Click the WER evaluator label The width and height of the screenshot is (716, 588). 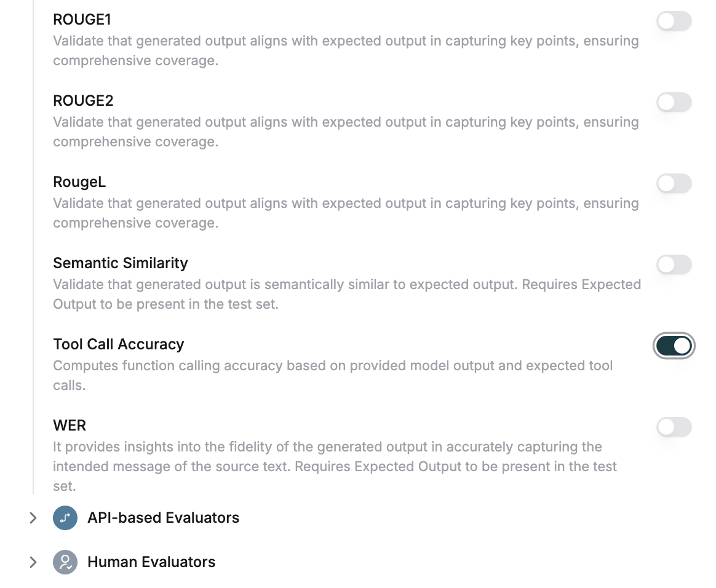point(70,425)
